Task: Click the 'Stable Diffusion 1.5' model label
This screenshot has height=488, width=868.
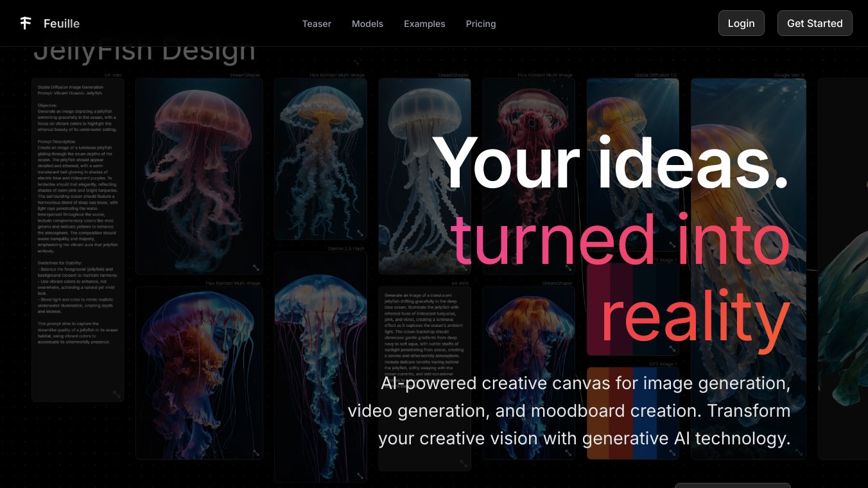Action: pos(655,75)
